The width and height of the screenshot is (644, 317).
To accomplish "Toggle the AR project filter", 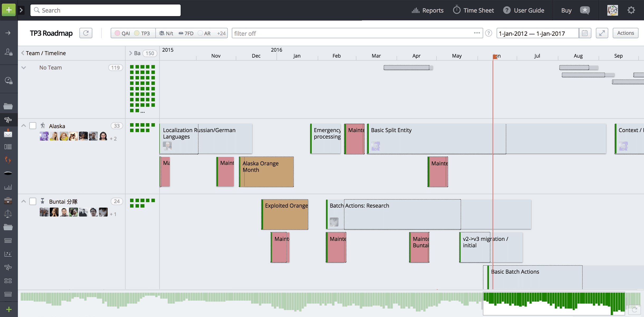I will coord(204,33).
